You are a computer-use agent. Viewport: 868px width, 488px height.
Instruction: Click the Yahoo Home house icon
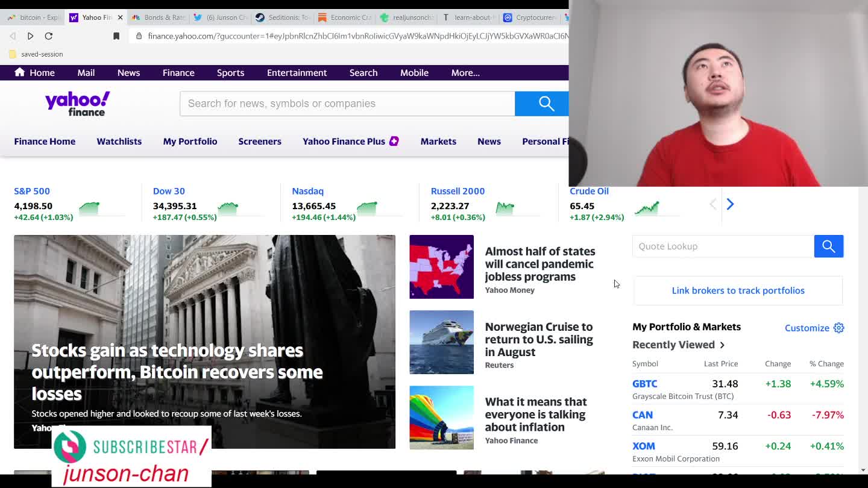tap(19, 72)
